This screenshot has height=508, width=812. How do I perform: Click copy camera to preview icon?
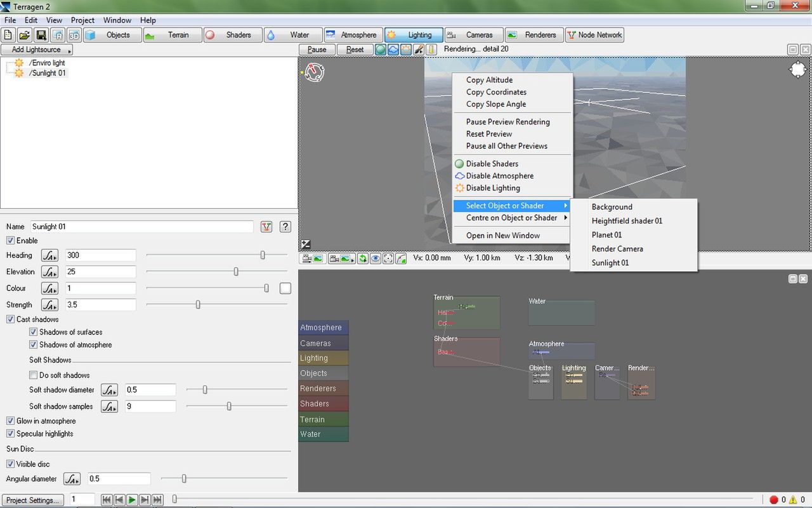coord(312,258)
